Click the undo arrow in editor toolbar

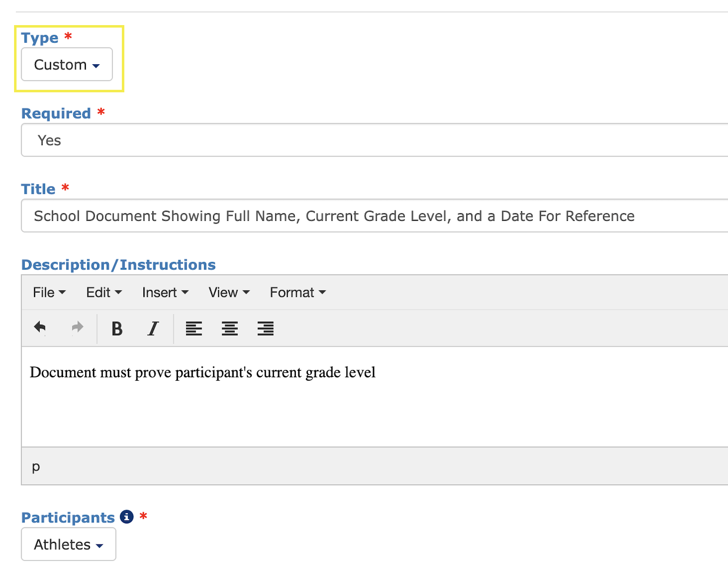click(40, 328)
